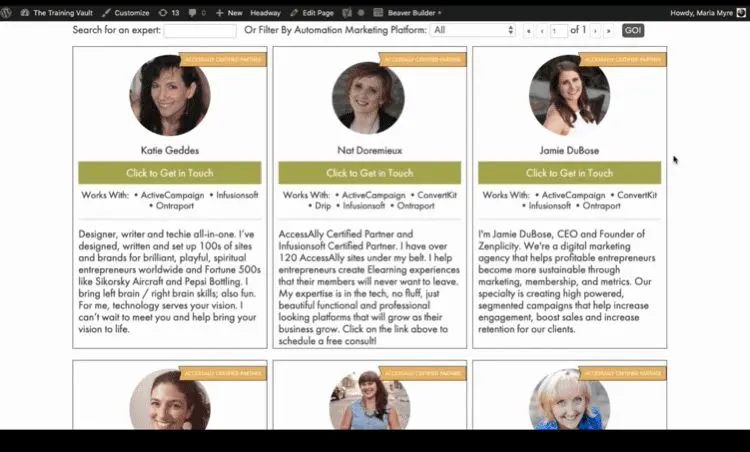Open the Beaver Builder menu
This screenshot has width=750, height=452.
[x=414, y=13]
